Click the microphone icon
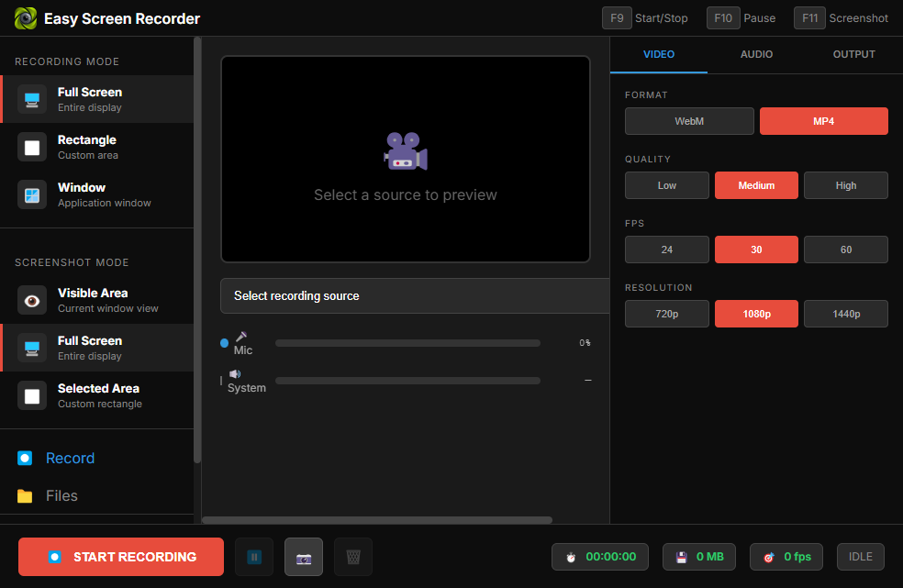Screen dimensions: 903x588 point(242,336)
